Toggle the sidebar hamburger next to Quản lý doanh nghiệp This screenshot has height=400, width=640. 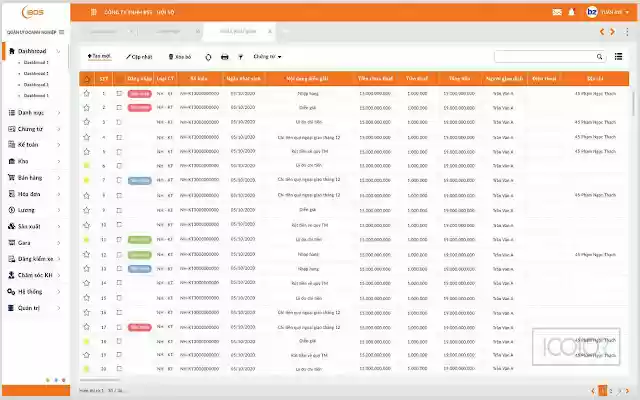[62, 32]
